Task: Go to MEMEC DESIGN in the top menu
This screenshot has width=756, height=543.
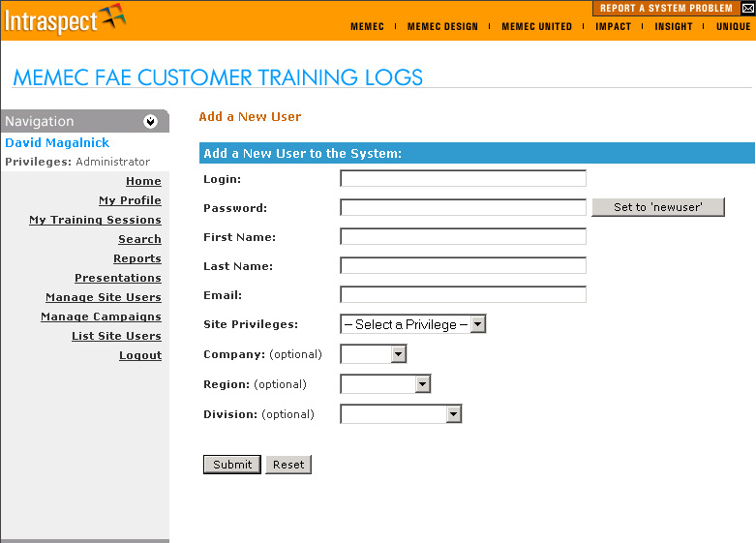Action: point(442,26)
